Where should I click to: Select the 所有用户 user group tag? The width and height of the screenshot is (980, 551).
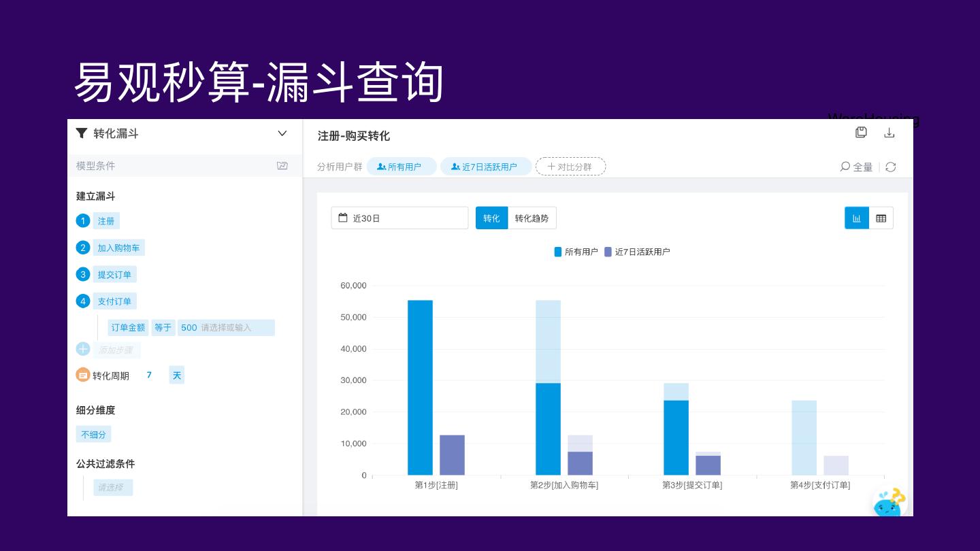pyautogui.click(x=402, y=167)
